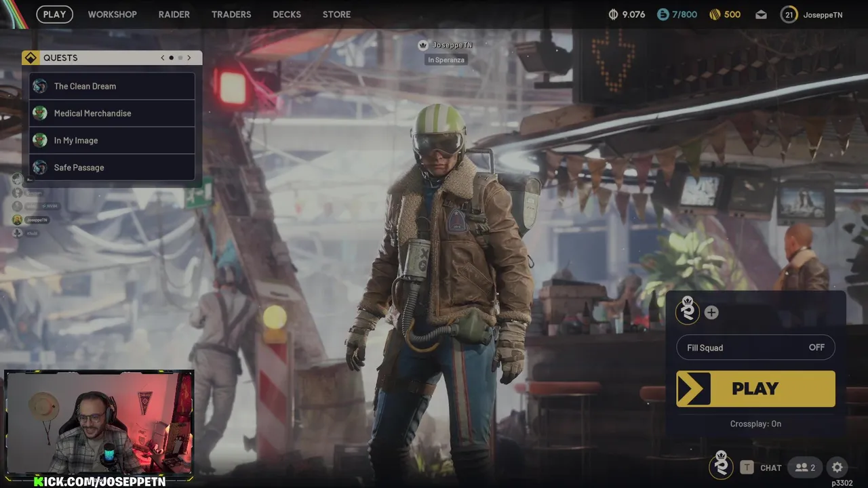
Task: Click the yellow Quests diamond icon
Action: 31,58
